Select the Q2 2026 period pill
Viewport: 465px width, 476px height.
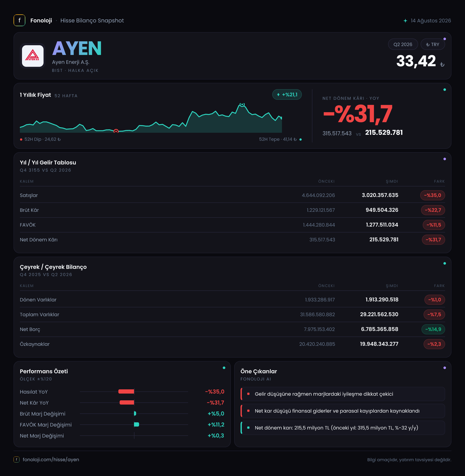tap(403, 44)
